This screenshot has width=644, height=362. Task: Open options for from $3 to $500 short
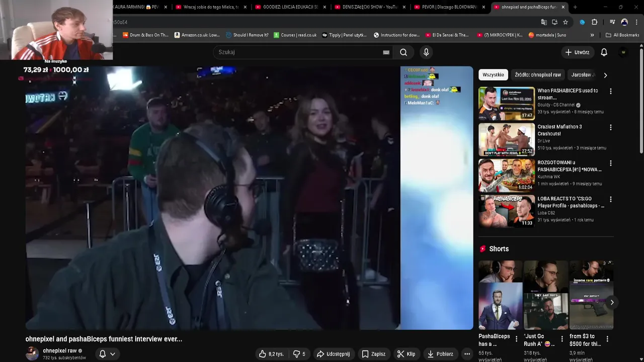coord(607,339)
